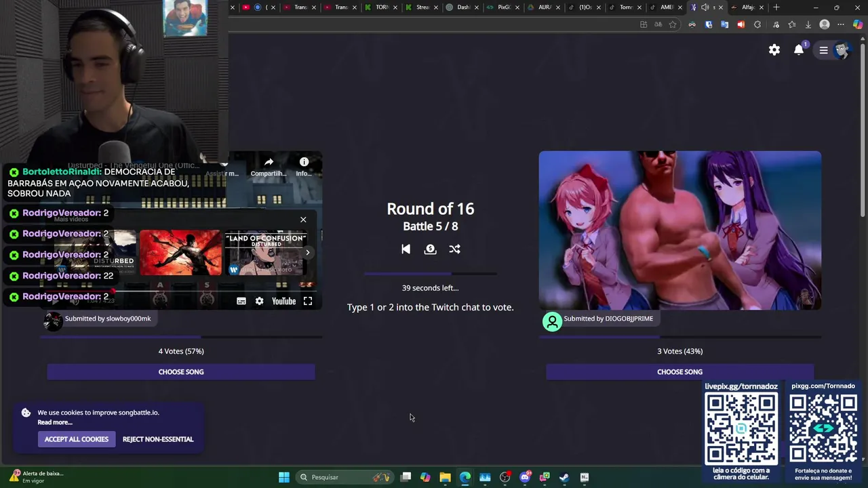Choose the left song submitted by slowboy000mk
Image resolution: width=868 pixels, height=488 pixels.
point(181,371)
